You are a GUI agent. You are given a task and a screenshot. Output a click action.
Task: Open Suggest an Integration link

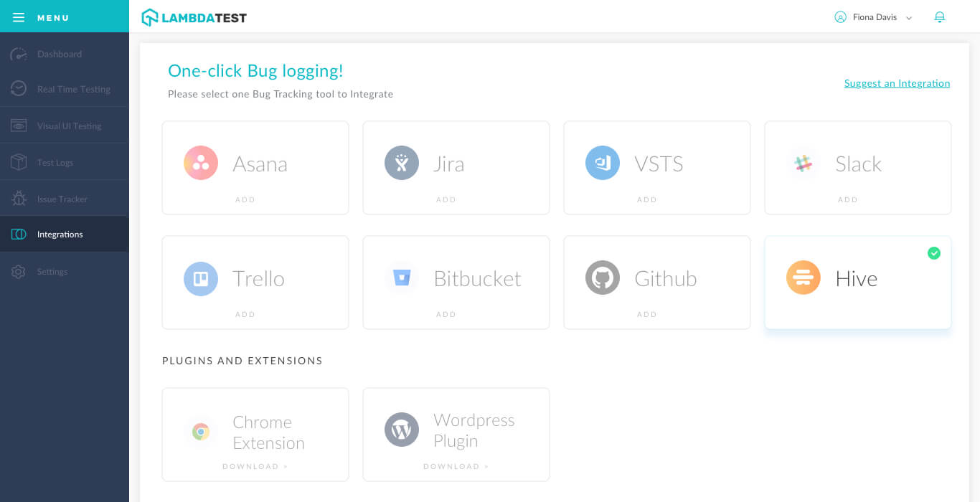click(x=897, y=83)
